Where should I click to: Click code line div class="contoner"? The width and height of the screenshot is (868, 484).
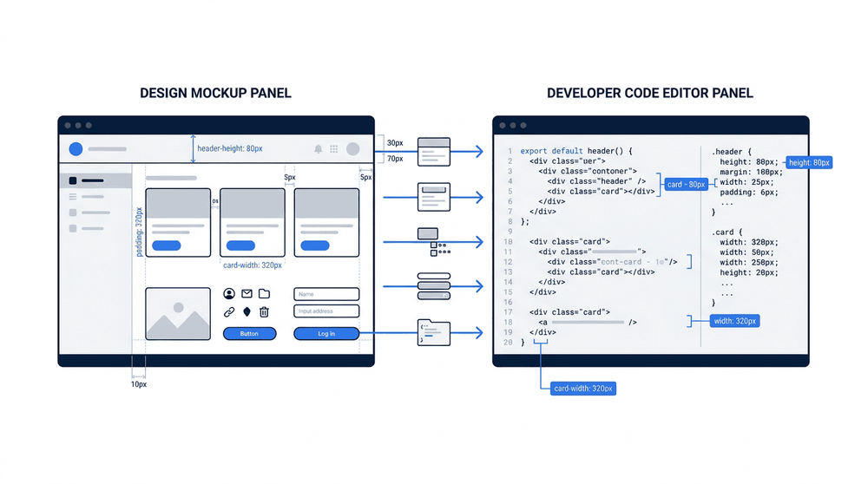[588, 171]
